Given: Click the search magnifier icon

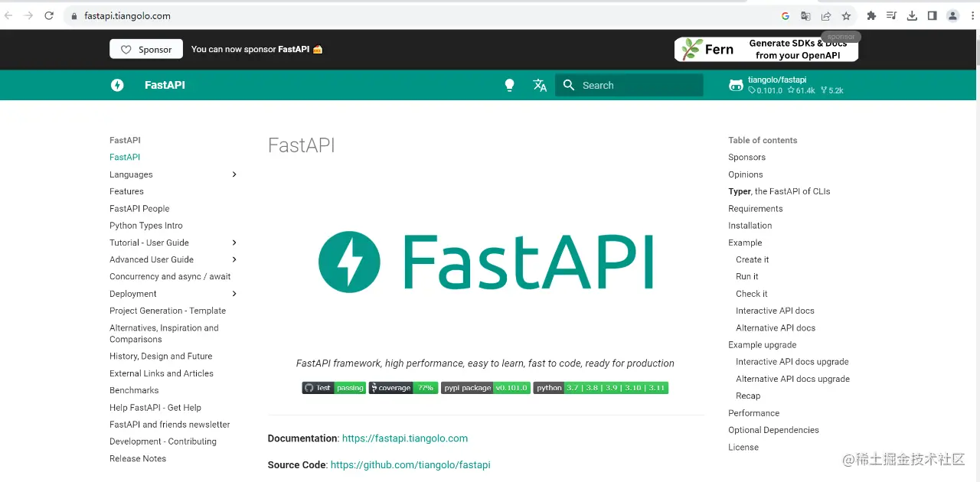Looking at the screenshot, I should tap(569, 85).
